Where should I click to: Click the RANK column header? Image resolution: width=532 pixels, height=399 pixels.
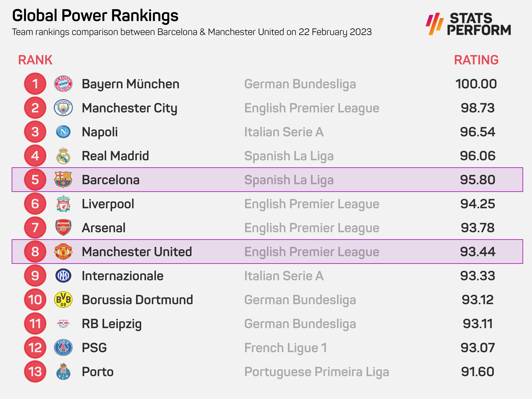point(35,60)
